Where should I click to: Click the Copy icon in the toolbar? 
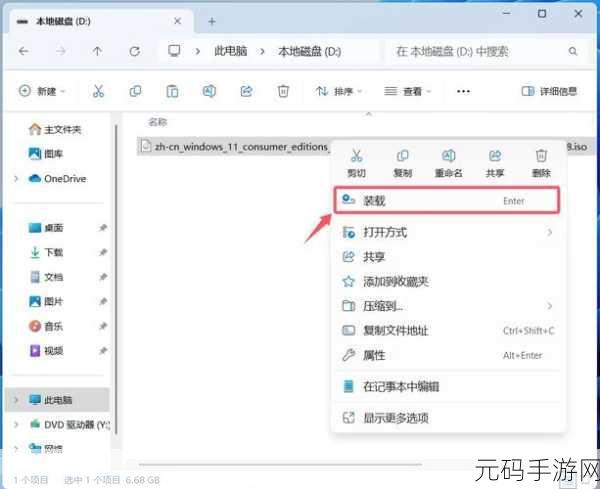click(135, 91)
